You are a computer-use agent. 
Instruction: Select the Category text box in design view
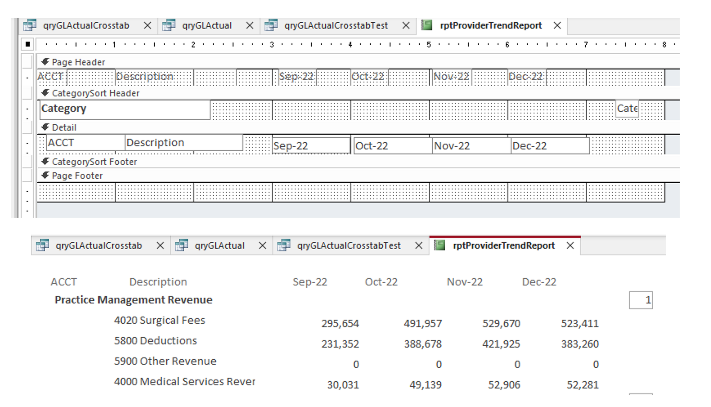123,109
